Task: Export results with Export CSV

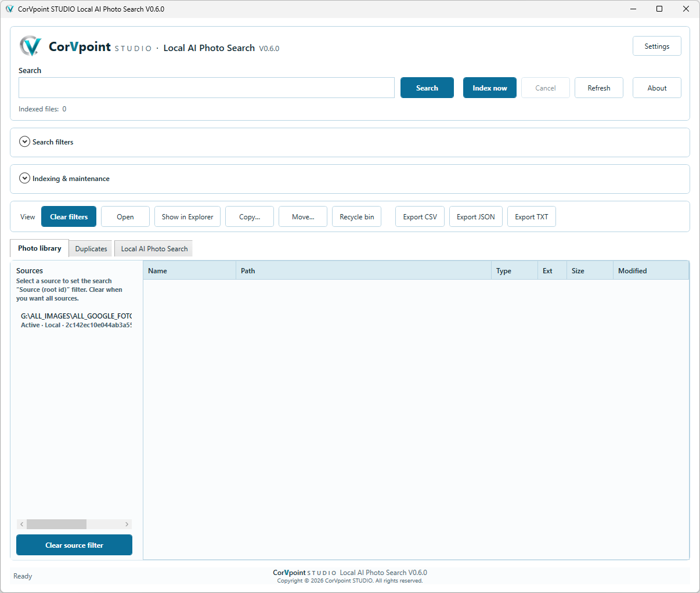Action: click(420, 216)
